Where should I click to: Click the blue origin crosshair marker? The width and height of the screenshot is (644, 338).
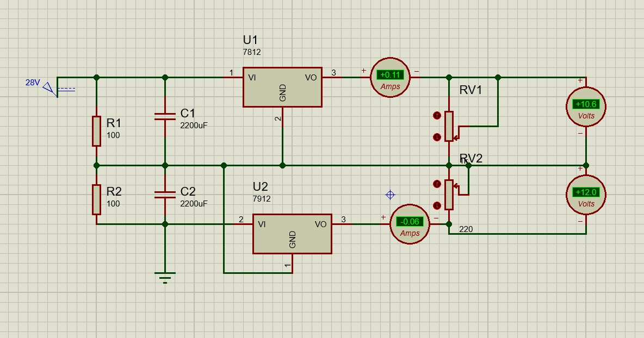(390, 195)
